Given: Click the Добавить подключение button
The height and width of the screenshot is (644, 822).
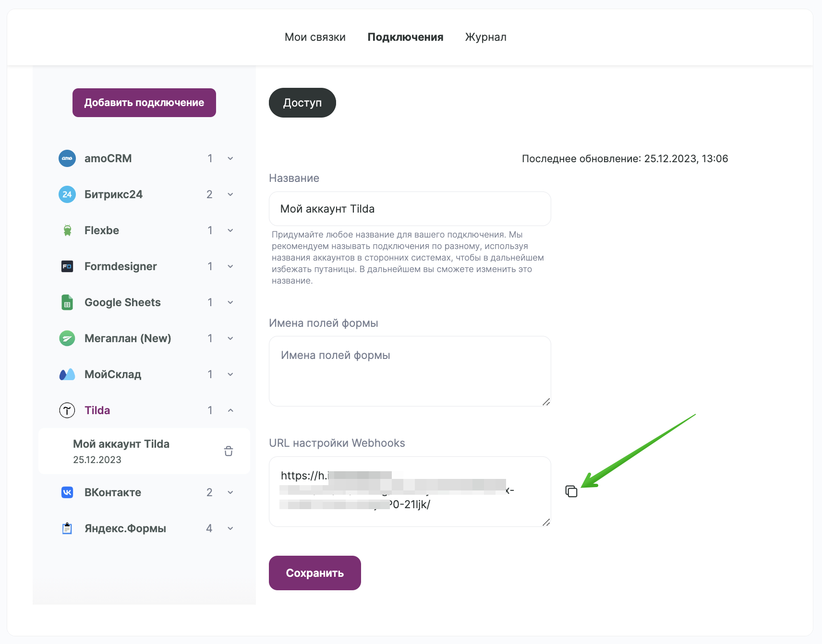Looking at the screenshot, I should tap(144, 103).
